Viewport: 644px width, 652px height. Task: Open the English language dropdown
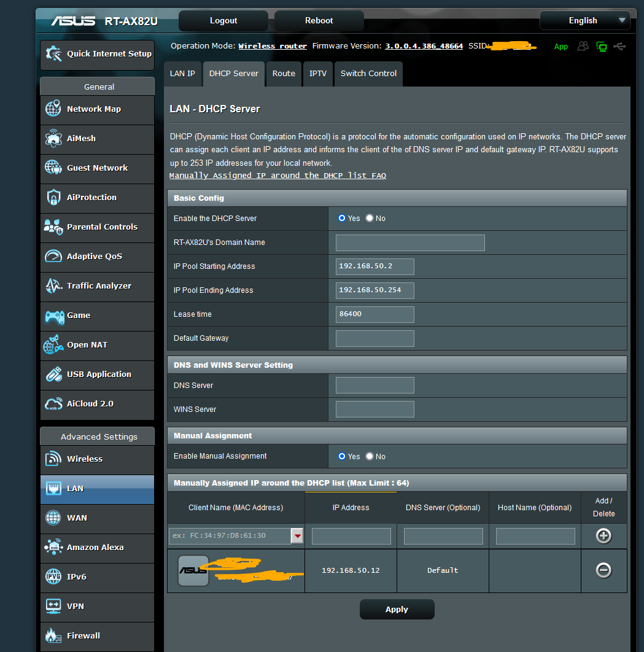584,20
